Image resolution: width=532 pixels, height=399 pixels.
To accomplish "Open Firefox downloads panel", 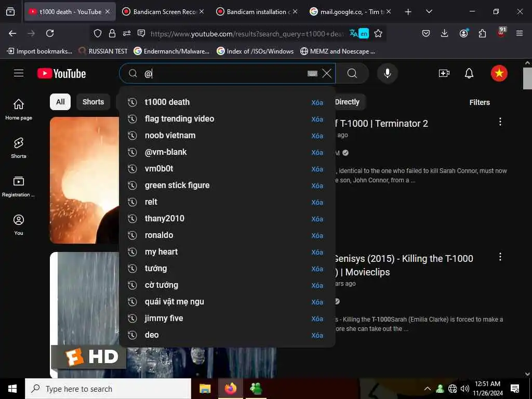I will coord(445,33).
